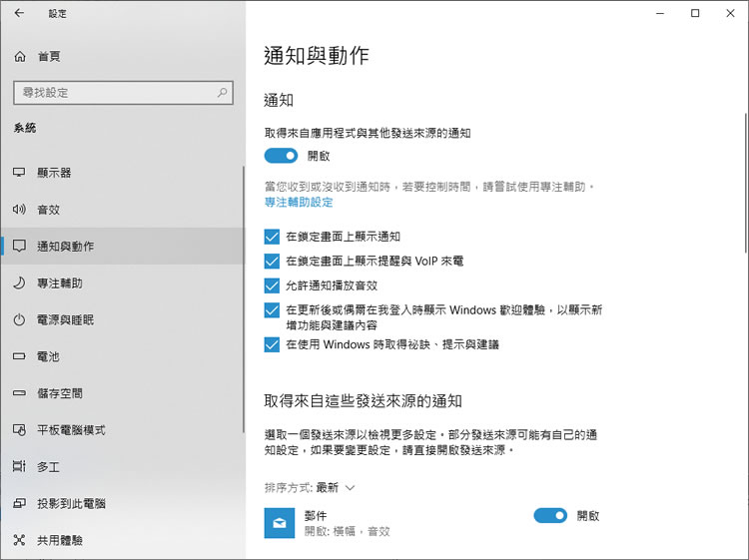749x560 pixels.
Task: Select 儲存空間 in sidebar
Action: point(122,393)
